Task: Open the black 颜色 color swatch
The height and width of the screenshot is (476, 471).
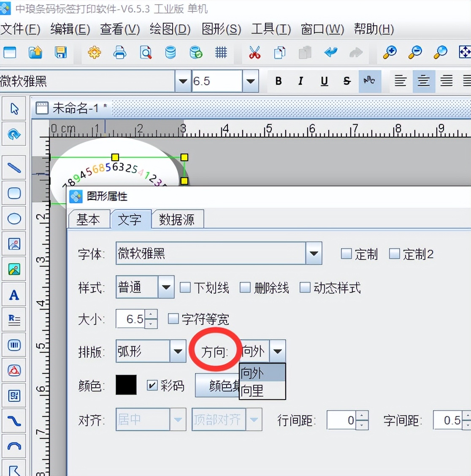Action: click(126, 385)
